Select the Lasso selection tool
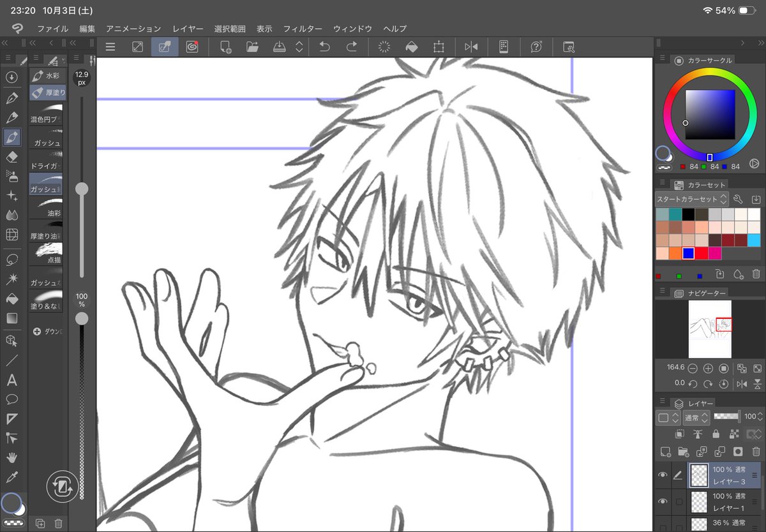 click(11, 260)
